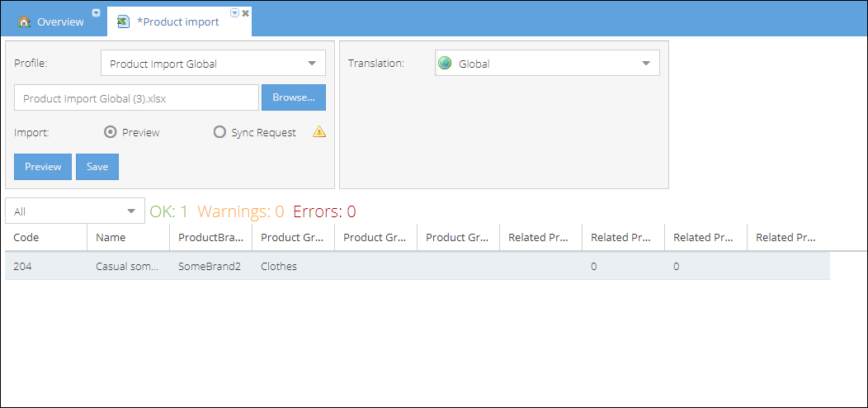
Task: Click the Warnings: 0 status count
Action: [x=241, y=211]
